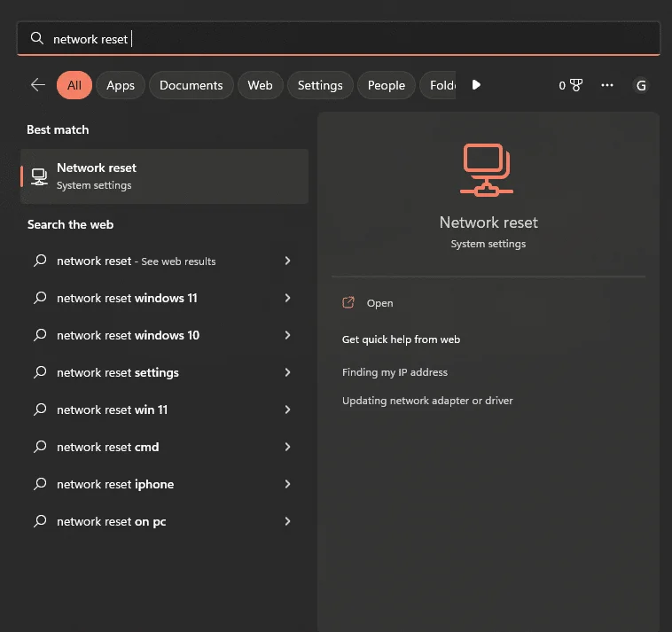The height and width of the screenshot is (632, 672).
Task: Click the back arrow icon
Action: pyautogui.click(x=38, y=85)
